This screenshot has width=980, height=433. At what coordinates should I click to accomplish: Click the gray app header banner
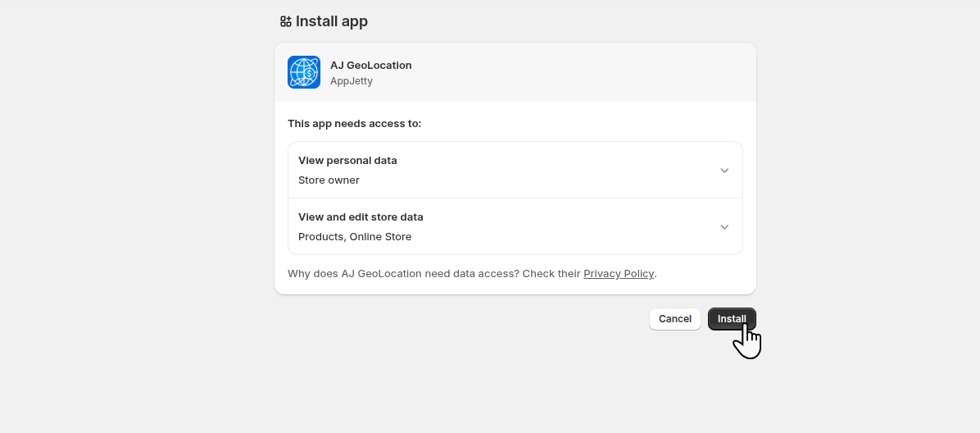coord(574,72)
